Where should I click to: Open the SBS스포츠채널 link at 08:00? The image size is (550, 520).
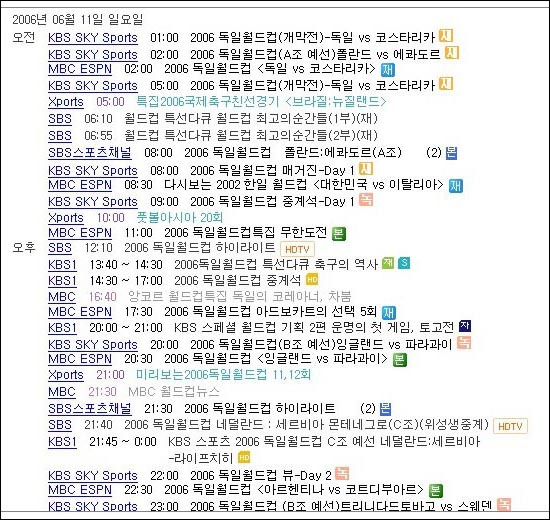click(90, 153)
